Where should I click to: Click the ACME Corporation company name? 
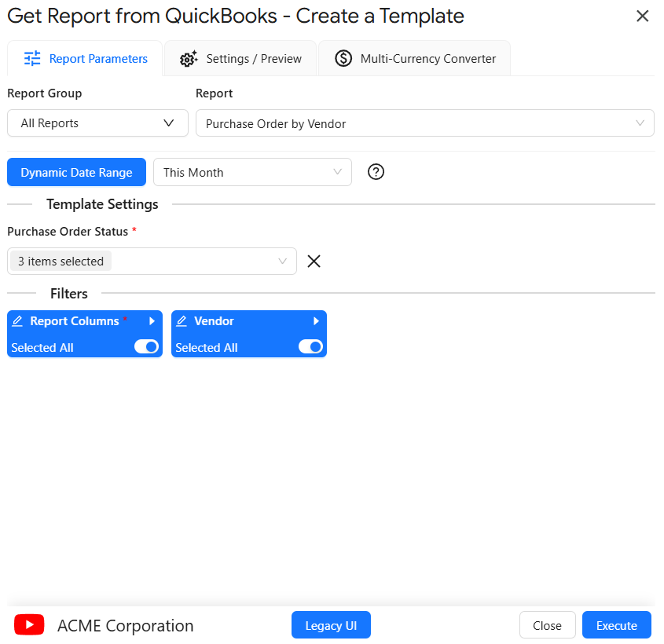click(x=126, y=625)
